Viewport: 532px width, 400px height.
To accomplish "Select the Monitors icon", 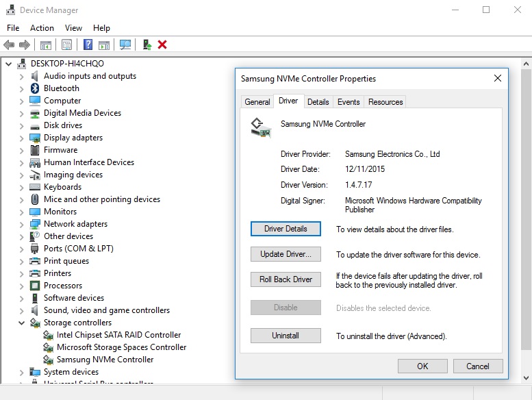I will [x=35, y=212].
